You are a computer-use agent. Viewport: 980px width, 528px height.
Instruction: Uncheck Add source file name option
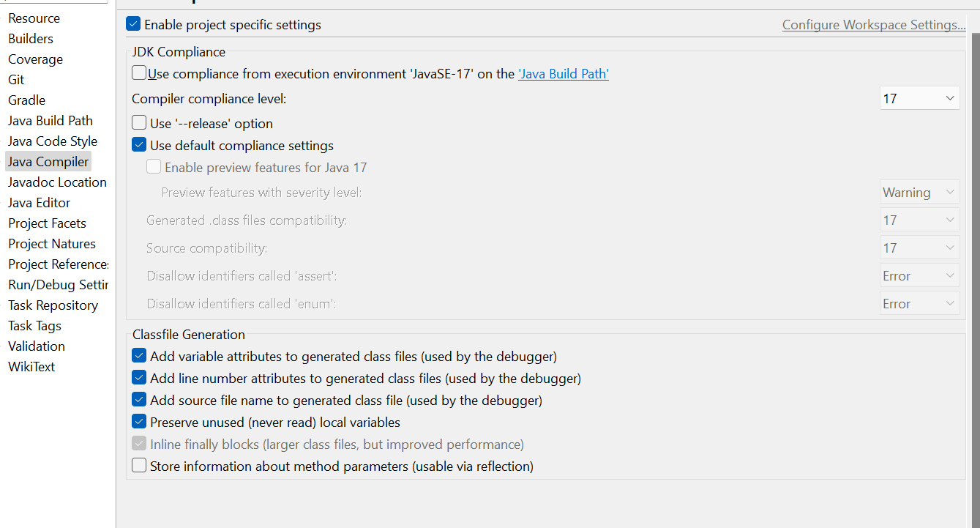[x=139, y=401]
